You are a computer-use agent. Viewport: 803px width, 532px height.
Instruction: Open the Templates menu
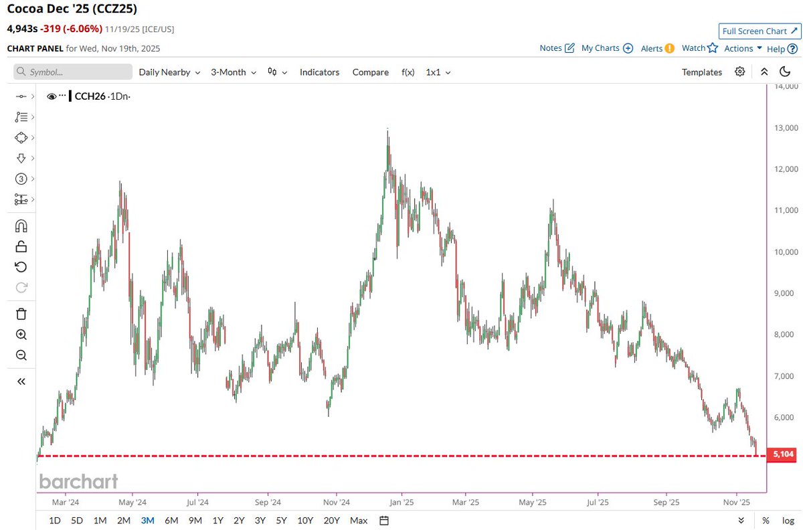pos(702,72)
